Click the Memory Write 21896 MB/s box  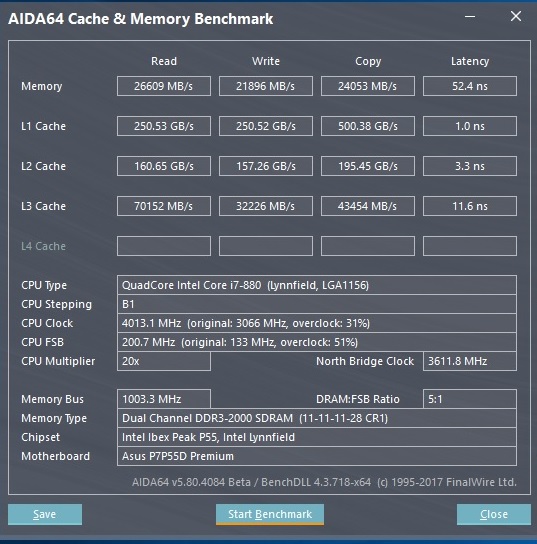266,86
